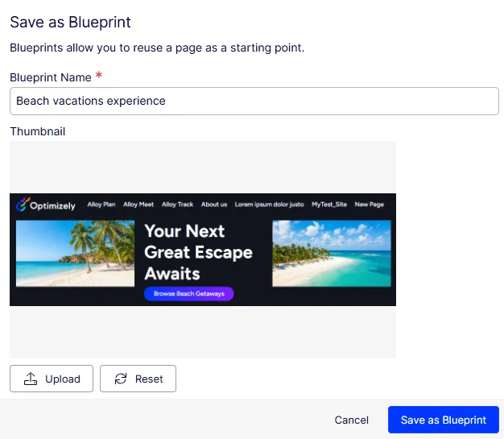This screenshot has width=504, height=439.
Task: Select Alloy Meet in thumbnail navigation
Action: click(x=138, y=205)
